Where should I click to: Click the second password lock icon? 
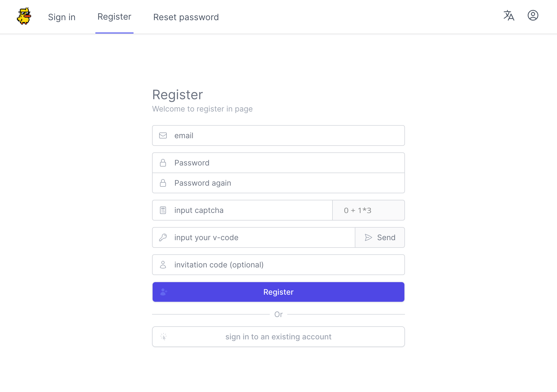(163, 183)
